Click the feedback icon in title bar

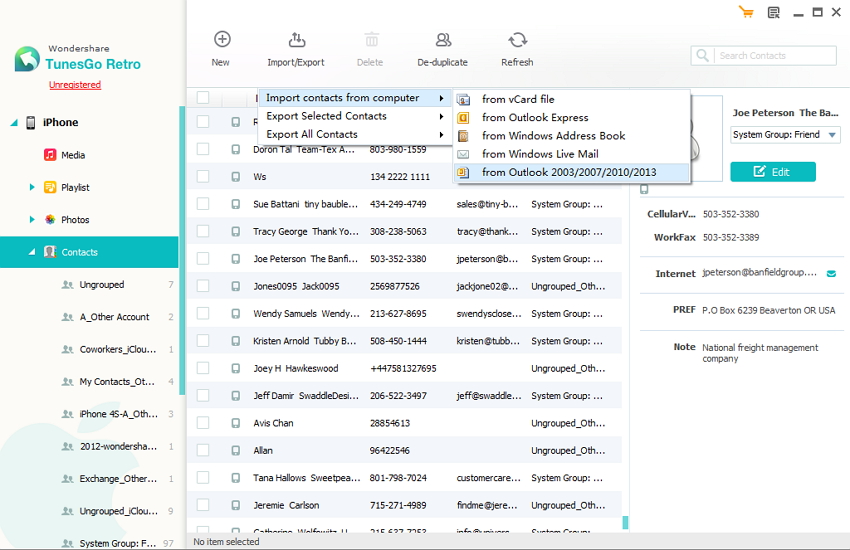(x=773, y=12)
